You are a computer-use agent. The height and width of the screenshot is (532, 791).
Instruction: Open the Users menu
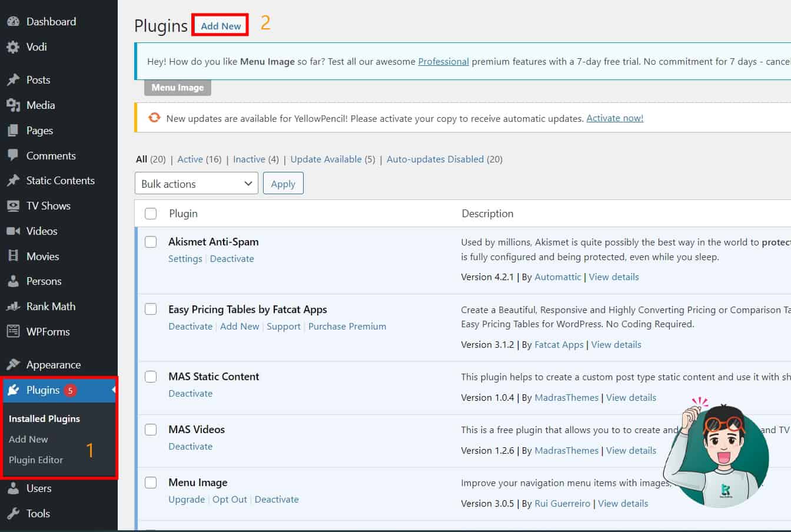point(39,488)
